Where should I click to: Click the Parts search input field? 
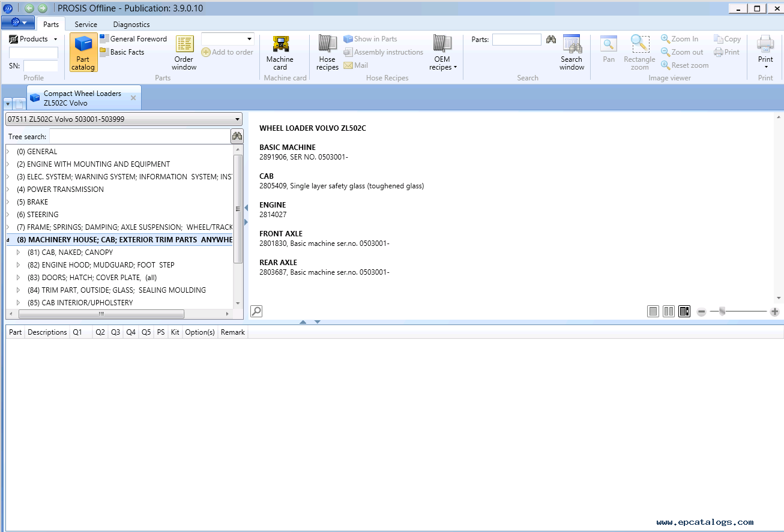pyautogui.click(x=517, y=40)
